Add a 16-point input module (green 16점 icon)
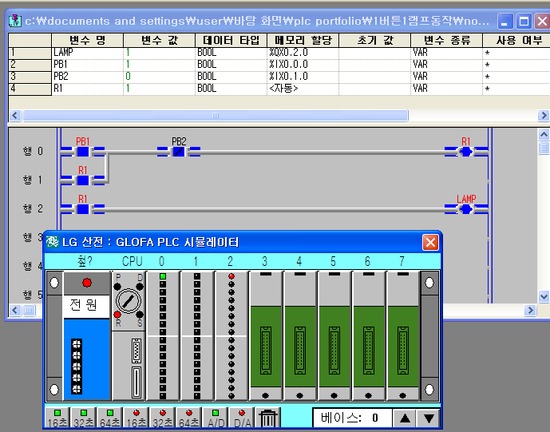Screen dimensions: 550x432 click(x=58, y=418)
